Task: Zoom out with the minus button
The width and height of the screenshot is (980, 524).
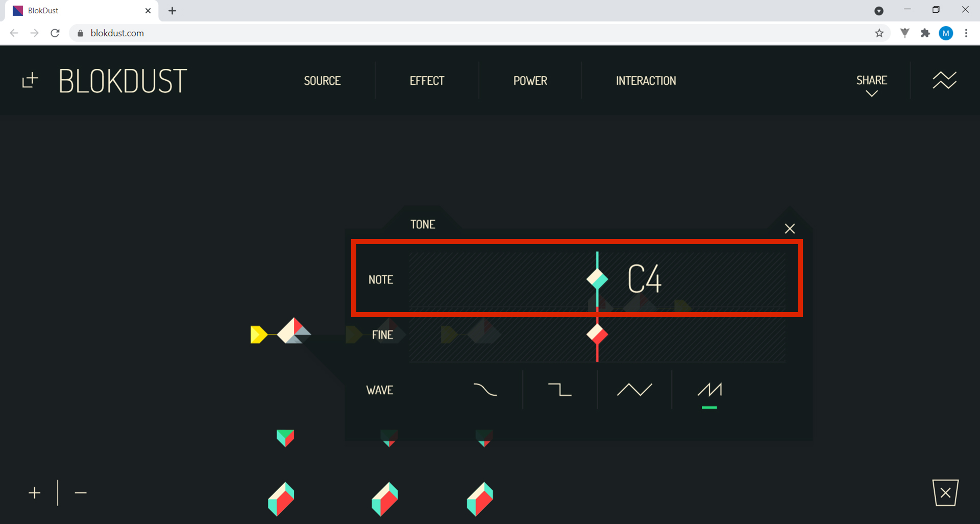Action: click(x=81, y=493)
